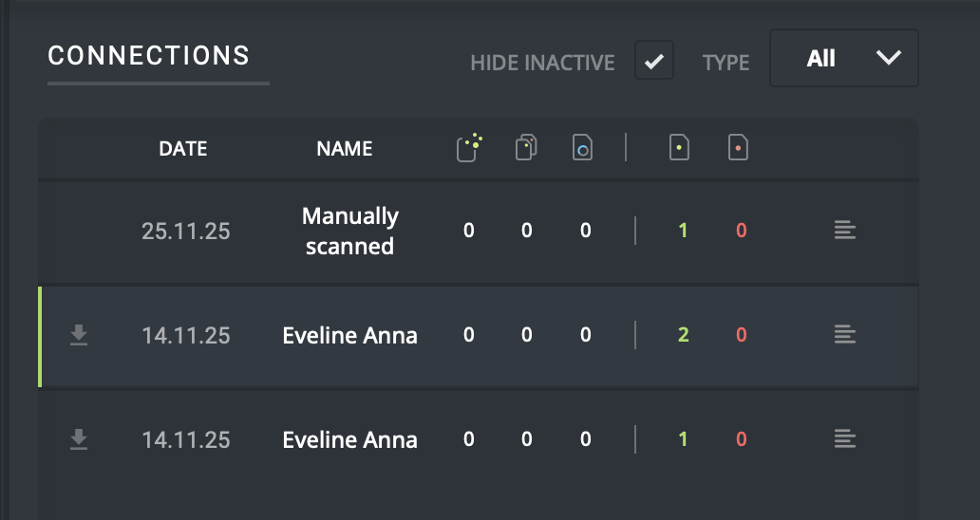The image size is (980, 520).
Task: Open details icon for last Eveline Anna row
Action: pos(844,438)
